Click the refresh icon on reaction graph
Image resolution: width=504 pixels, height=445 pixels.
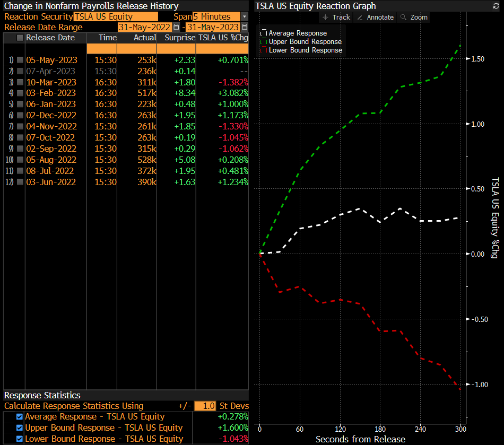tap(496, 6)
